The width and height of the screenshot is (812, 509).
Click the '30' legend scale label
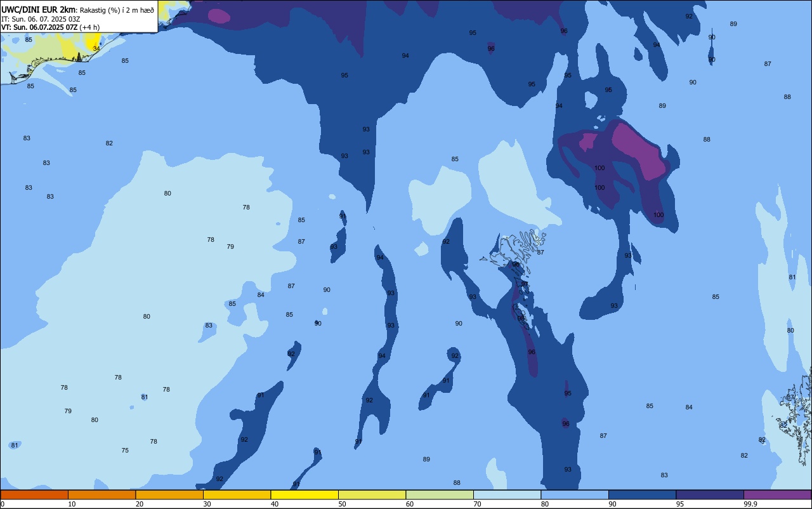(207, 504)
